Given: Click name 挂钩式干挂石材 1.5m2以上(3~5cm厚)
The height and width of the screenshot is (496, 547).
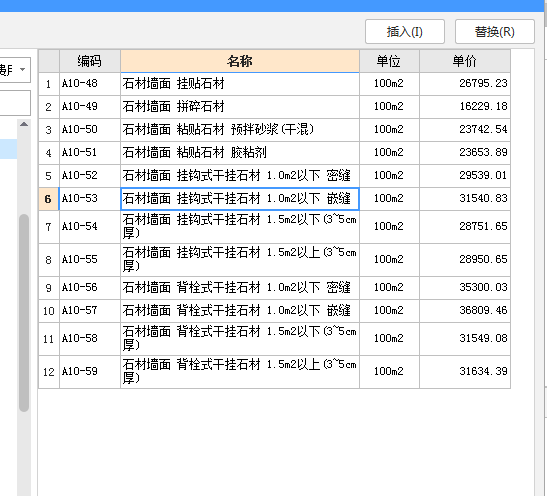Looking at the screenshot, I should click(240, 260).
